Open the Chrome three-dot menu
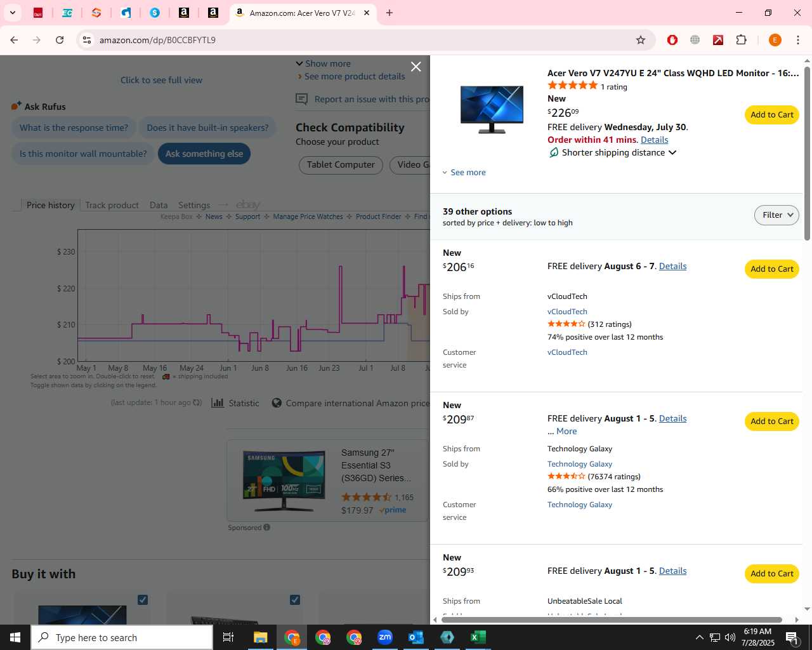 click(x=798, y=40)
